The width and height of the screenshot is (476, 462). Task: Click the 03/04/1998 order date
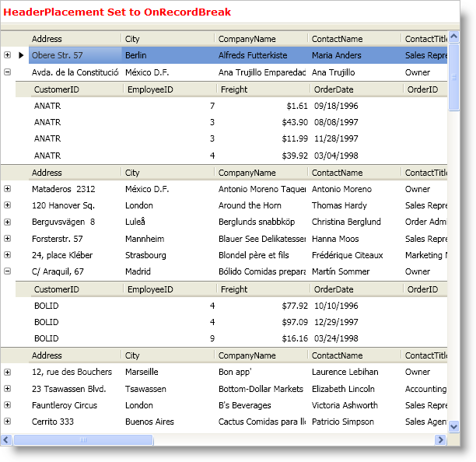click(357, 156)
